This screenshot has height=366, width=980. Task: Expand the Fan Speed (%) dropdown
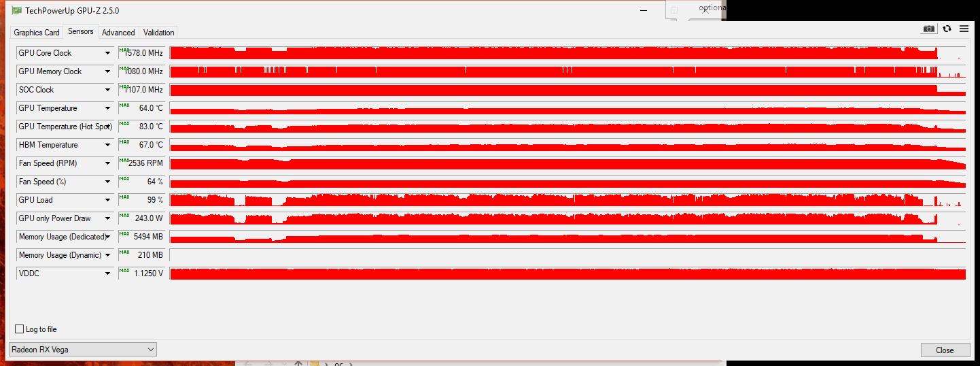point(107,182)
